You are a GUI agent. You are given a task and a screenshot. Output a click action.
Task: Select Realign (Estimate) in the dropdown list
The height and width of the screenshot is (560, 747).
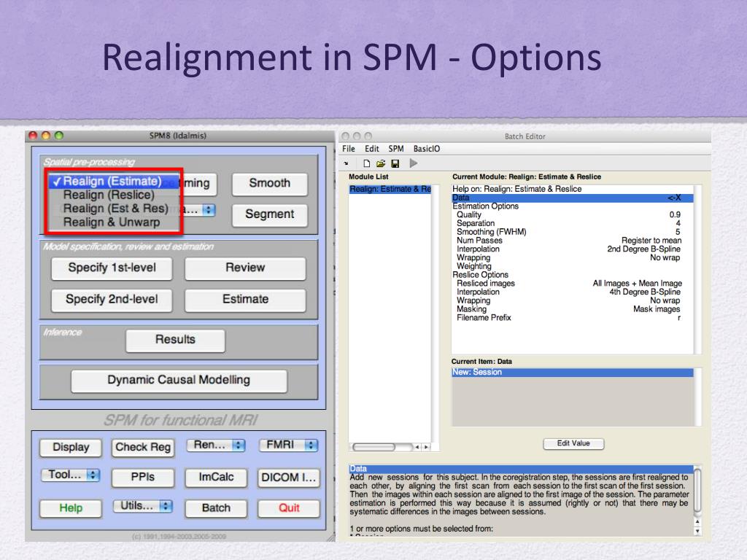113,182
